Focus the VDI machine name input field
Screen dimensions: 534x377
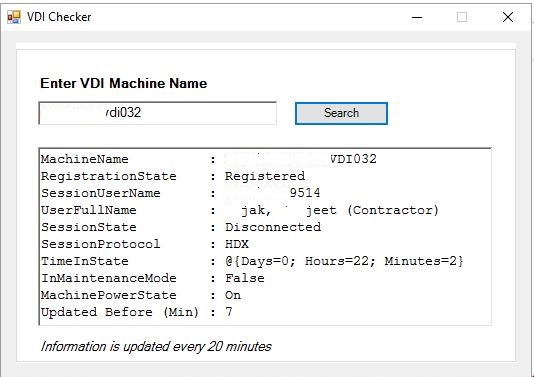158,113
